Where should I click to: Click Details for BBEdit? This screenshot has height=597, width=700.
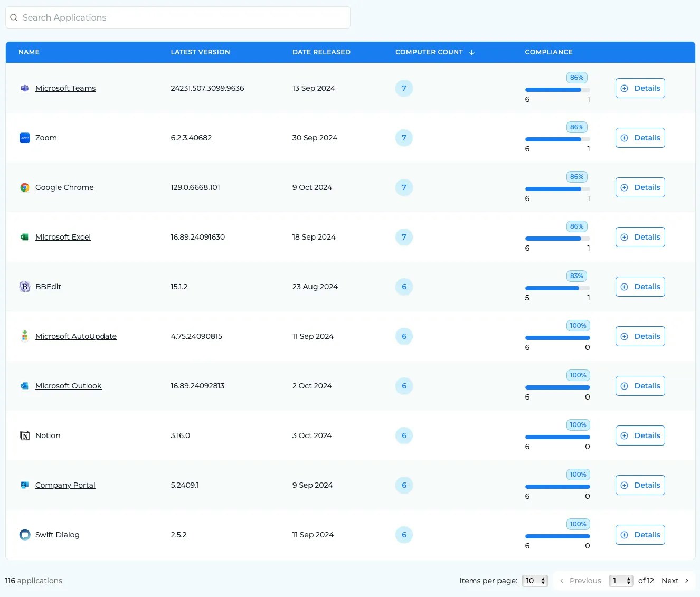[640, 287]
